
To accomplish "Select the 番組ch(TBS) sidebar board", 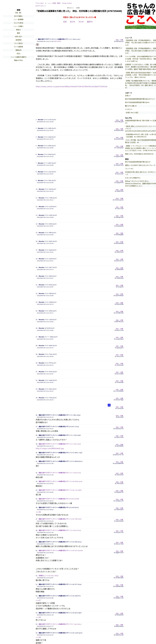I will coord(18,60).
